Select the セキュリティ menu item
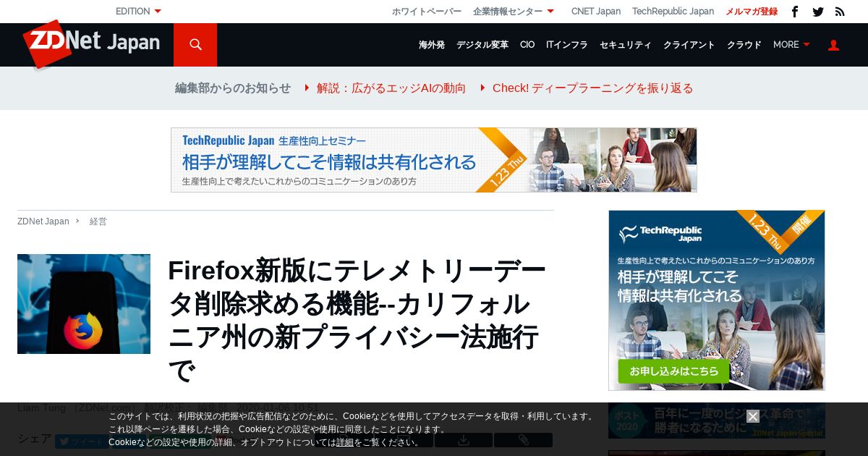 626,45
